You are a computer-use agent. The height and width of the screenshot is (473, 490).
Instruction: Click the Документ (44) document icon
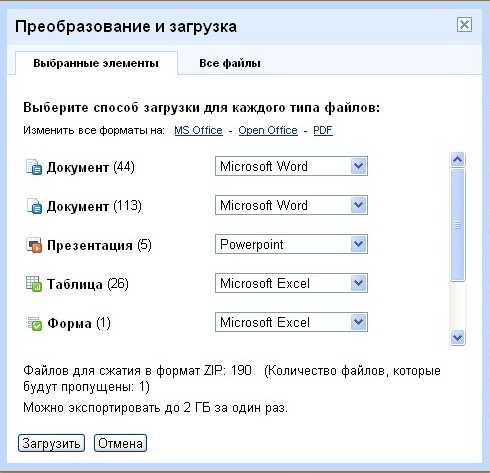point(34,167)
